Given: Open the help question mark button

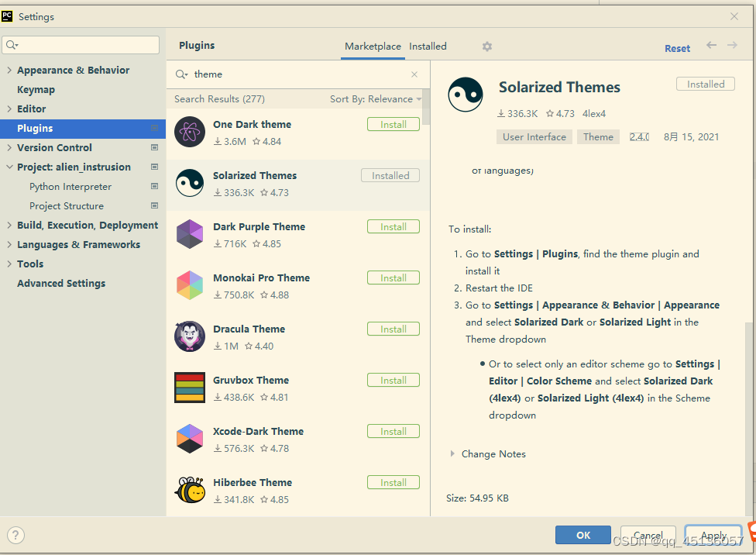Looking at the screenshot, I should coord(15,535).
